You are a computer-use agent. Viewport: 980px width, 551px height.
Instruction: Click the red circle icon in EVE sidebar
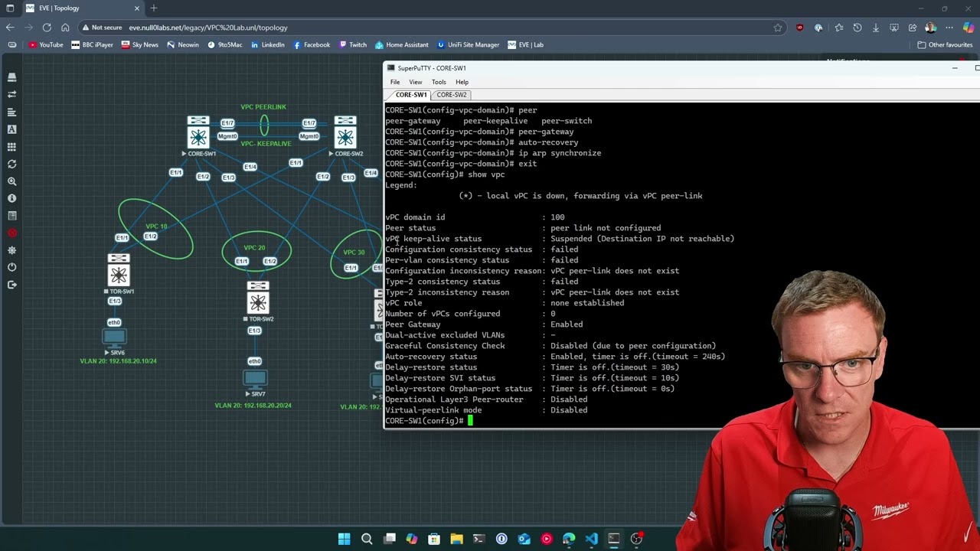(11, 233)
